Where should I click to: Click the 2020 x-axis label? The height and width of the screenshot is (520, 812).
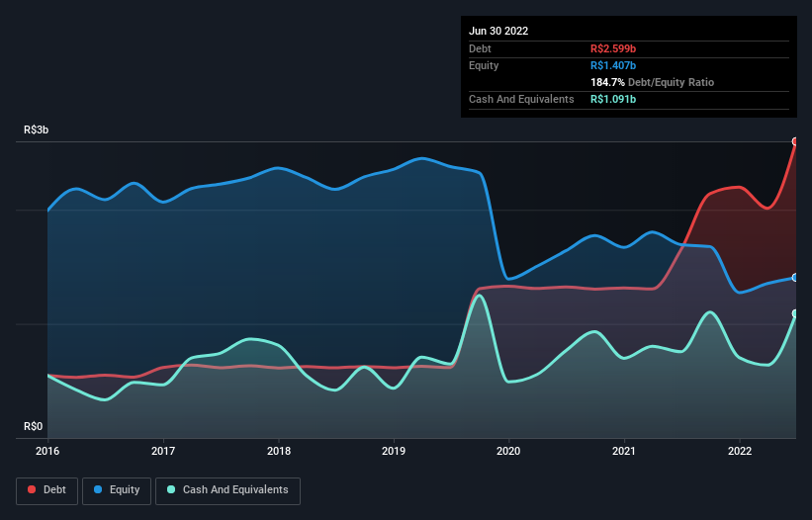[508, 451]
